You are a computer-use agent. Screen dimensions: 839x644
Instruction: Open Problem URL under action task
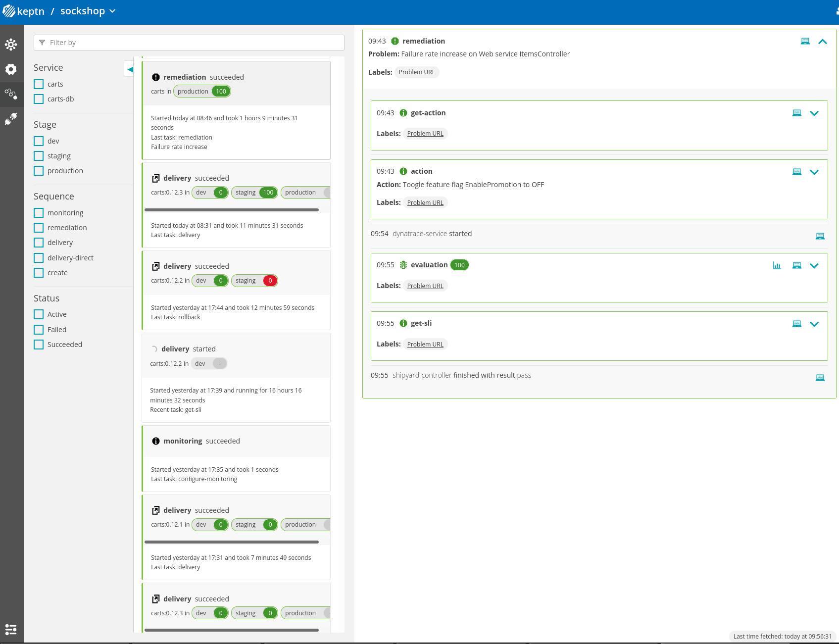point(425,203)
